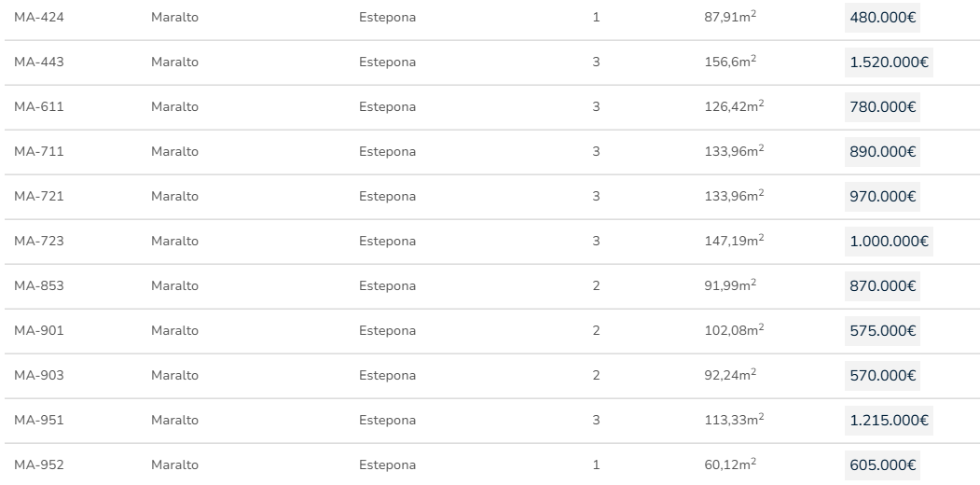The height and width of the screenshot is (485, 980).
Task: Open the MA-723 listing reference
Action: coord(38,242)
